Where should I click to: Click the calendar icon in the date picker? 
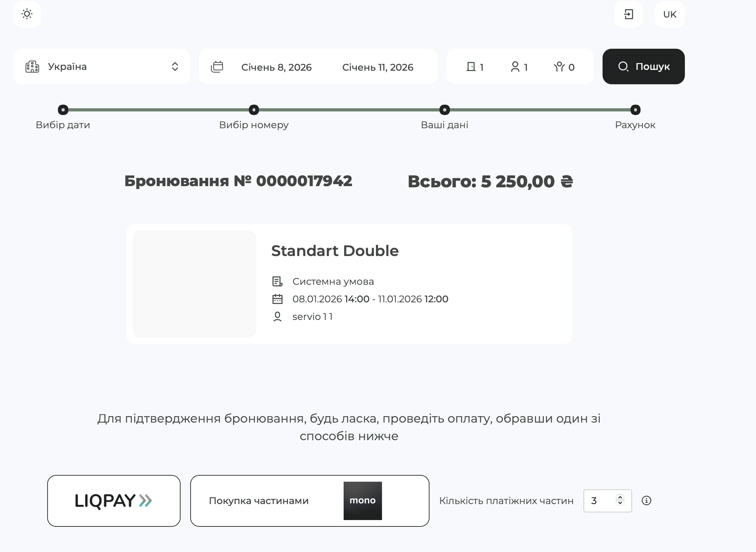pos(217,67)
